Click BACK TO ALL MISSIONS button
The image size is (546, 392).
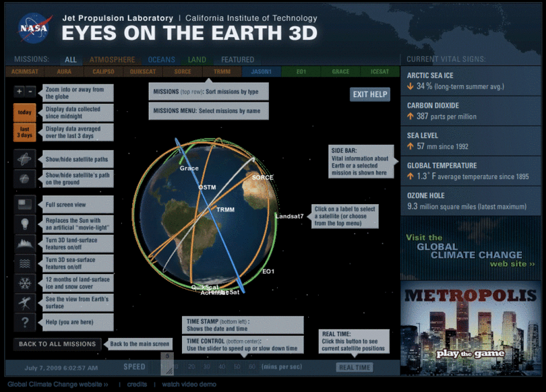pyautogui.click(x=57, y=344)
